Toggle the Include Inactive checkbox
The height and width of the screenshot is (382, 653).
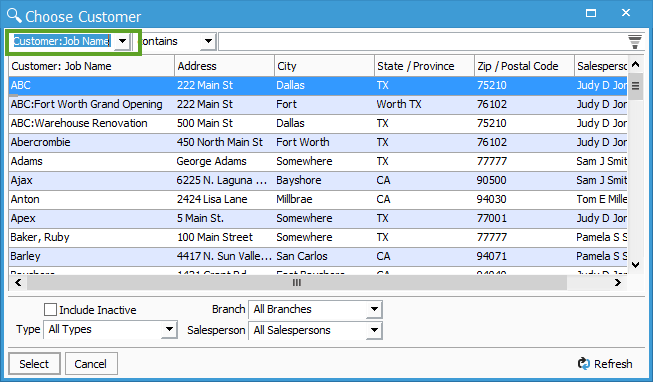50,310
